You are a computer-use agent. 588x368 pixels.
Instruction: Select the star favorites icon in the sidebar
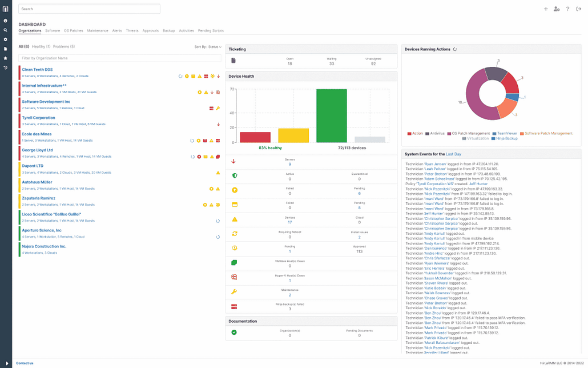point(6,58)
